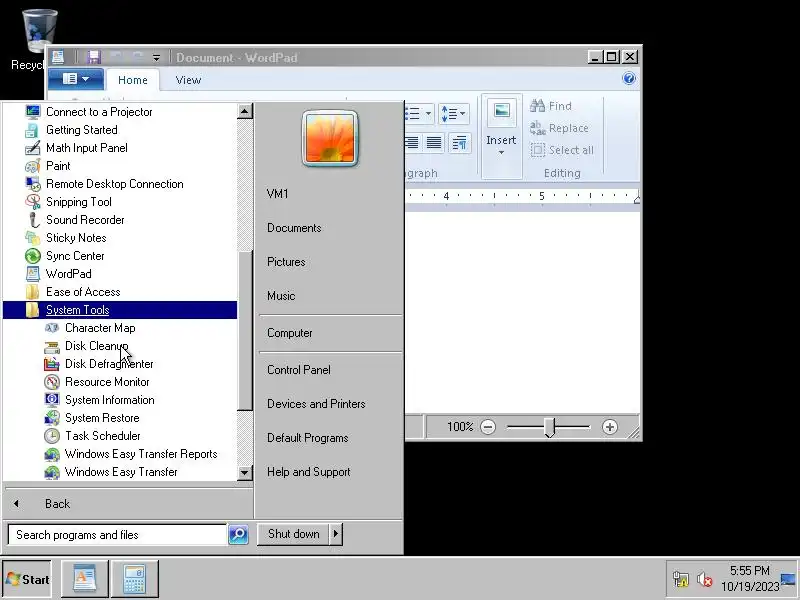Open Default Programs
This screenshot has height=600, width=800.
click(x=308, y=438)
